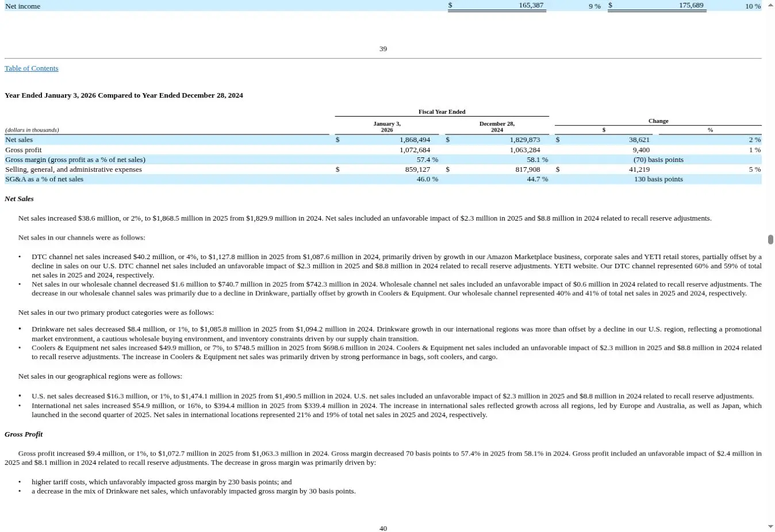Click the '130 basis points' cell
Image resolution: width=775 pixels, height=532 pixels.
(658, 179)
